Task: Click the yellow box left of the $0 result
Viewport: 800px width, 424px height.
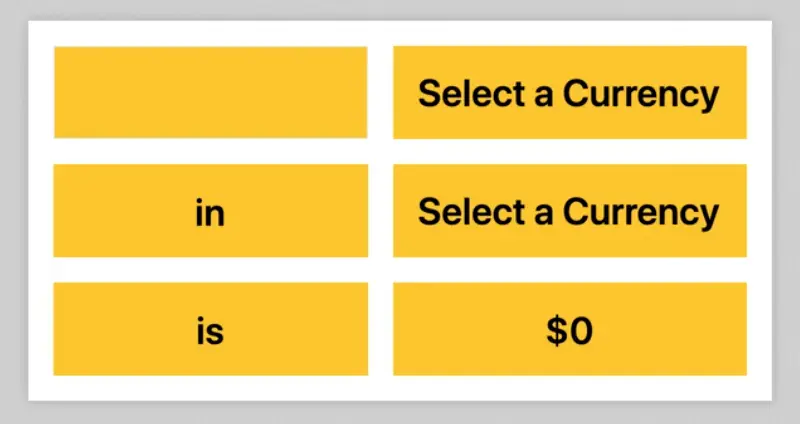Action: tap(210, 330)
